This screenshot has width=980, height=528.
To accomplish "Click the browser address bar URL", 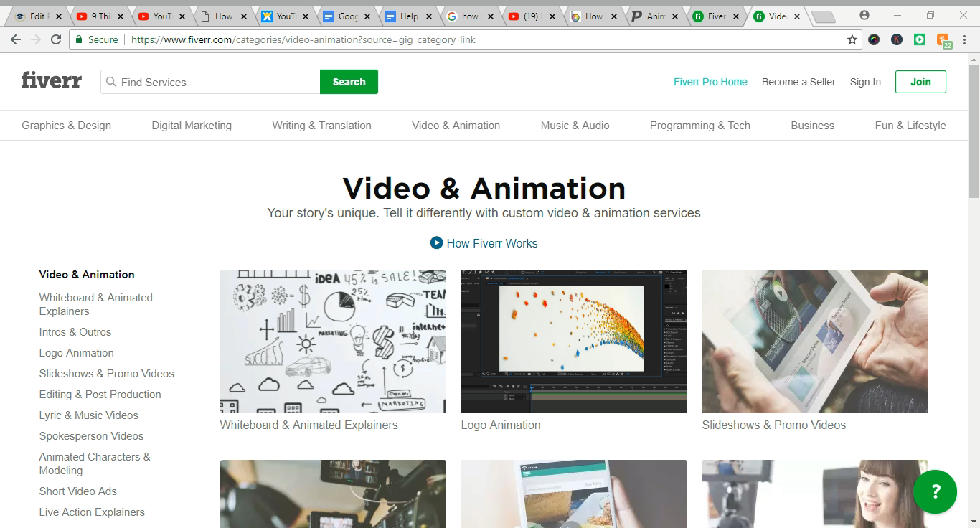I will pos(303,39).
